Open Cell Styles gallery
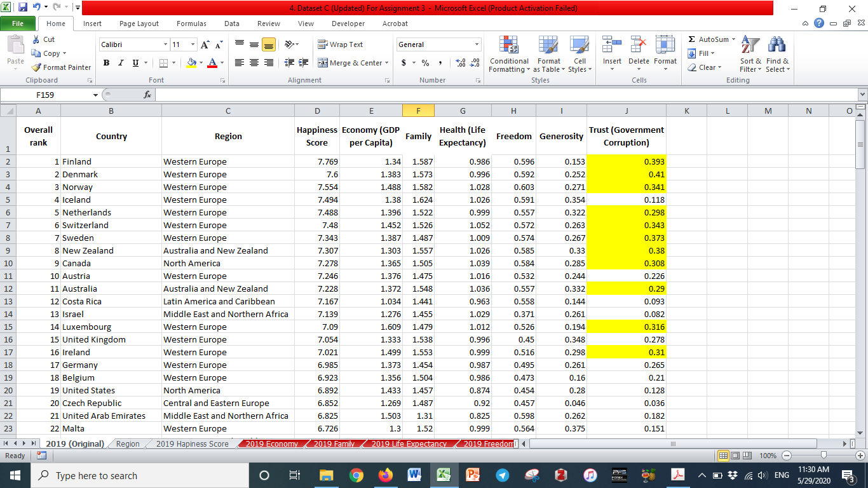This screenshot has height=488, width=868. (578, 54)
